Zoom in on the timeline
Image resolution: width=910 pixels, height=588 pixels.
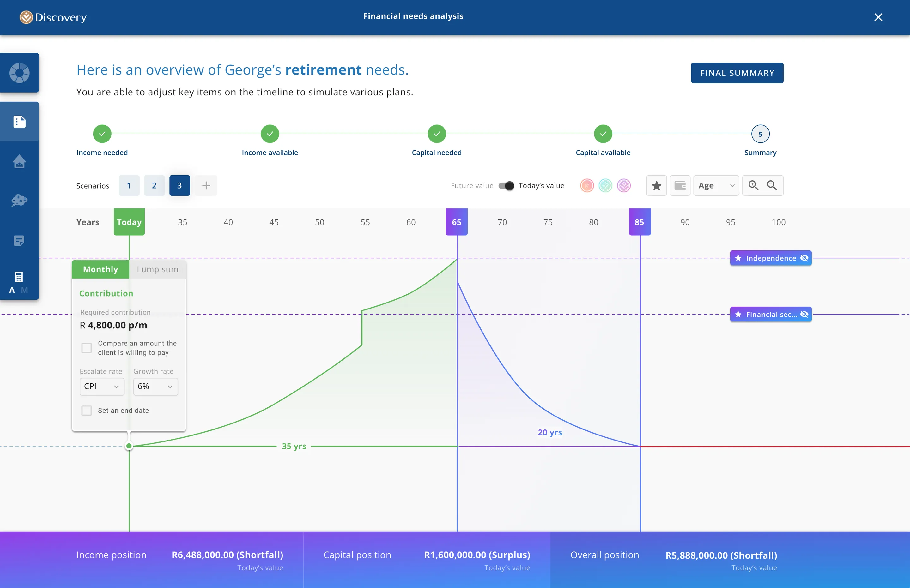pos(753,185)
